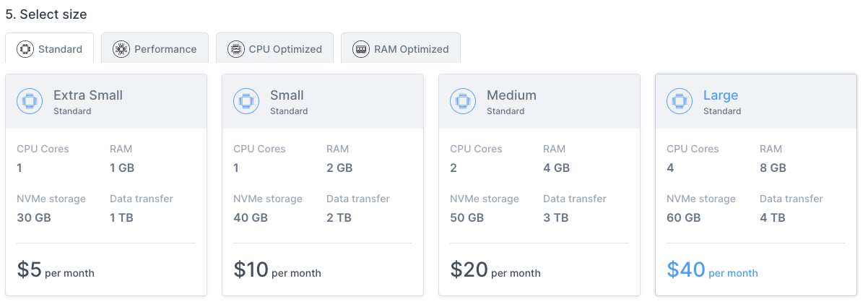
Task: Click the CPU Optimized tab processor icon
Action: click(x=235, y=49)
